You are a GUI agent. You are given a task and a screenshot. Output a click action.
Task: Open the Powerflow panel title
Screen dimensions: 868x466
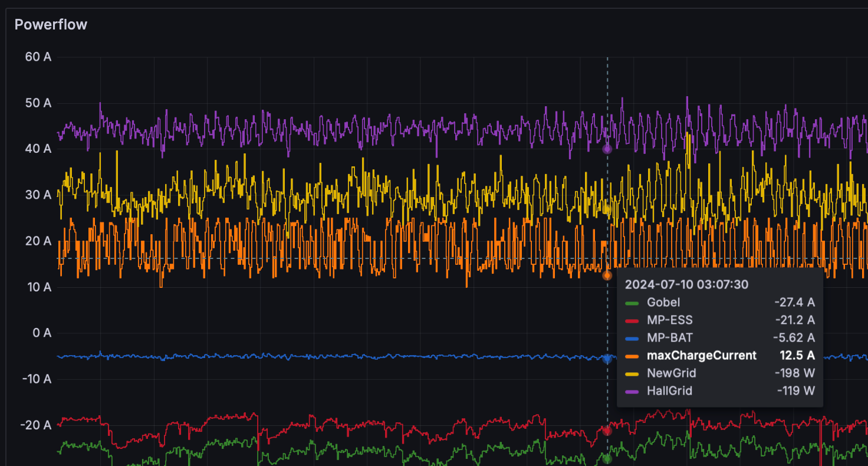[51, 24]
